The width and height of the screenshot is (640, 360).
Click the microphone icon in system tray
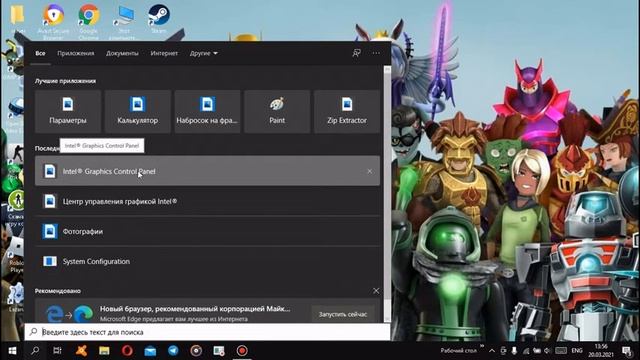[514, 351]
